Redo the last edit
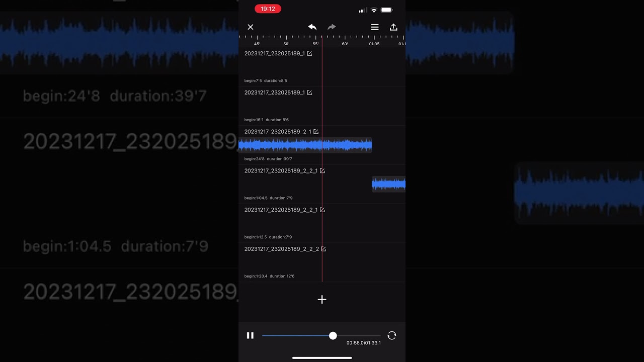The width and height of the screenshot is (644, 362). (332, 27)
